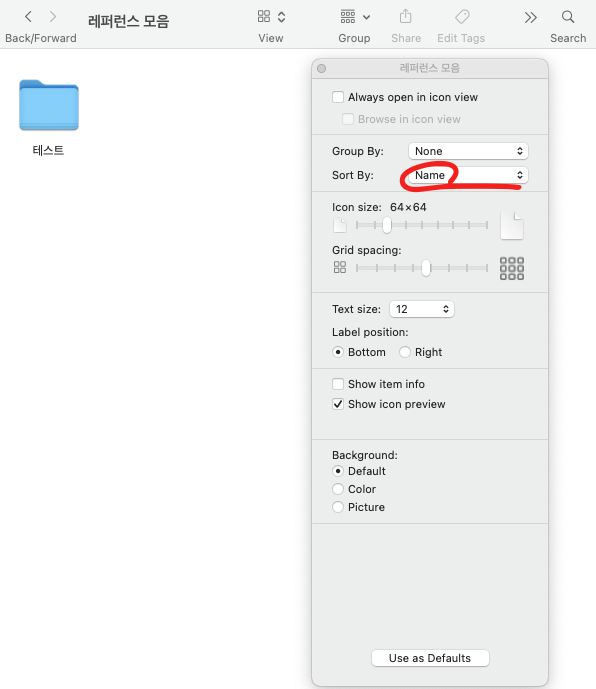Show more toolbar items via double chevron

pos(531,18)
